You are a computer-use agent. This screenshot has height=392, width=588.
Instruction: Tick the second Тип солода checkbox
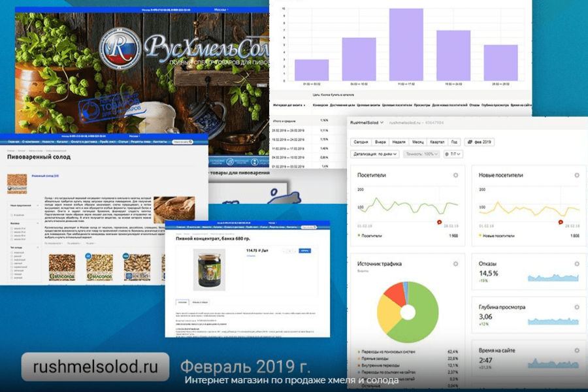[12, 256]
